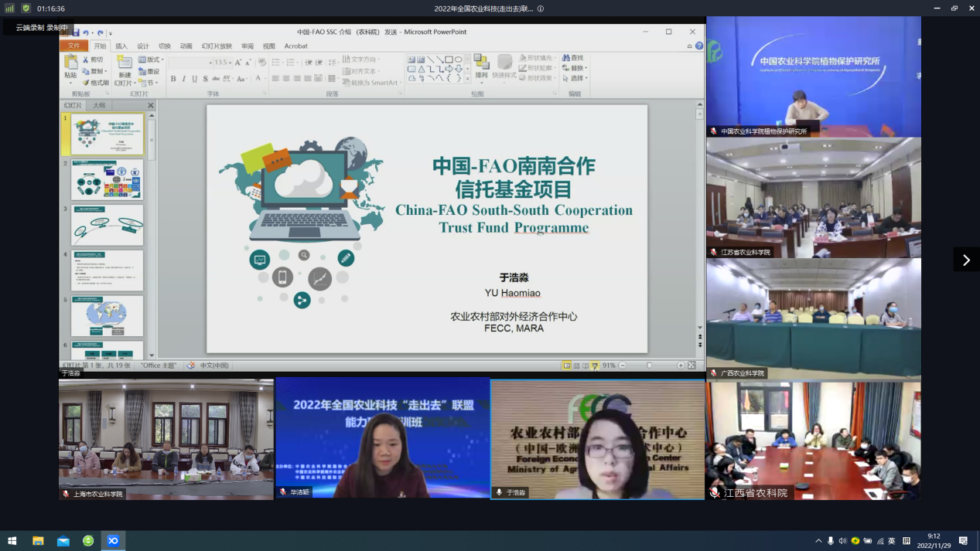Click Reset (重设) slide button
The width and height of the screenshot is (980, 551).
149,71
